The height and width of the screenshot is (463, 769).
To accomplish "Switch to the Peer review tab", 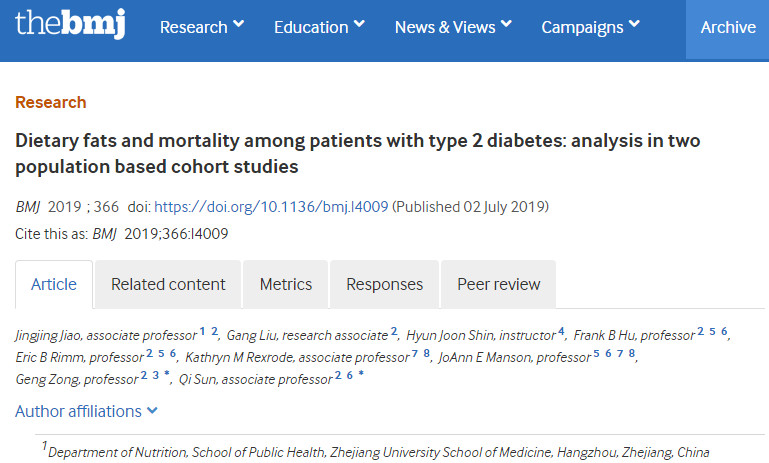I will tap(499, 284).
